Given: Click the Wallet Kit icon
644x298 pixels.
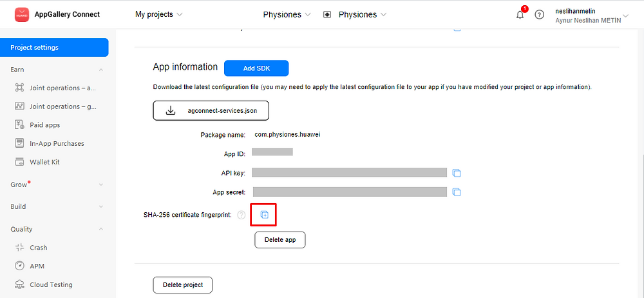Looking at the screenshot, I should [x=19, y=162].
